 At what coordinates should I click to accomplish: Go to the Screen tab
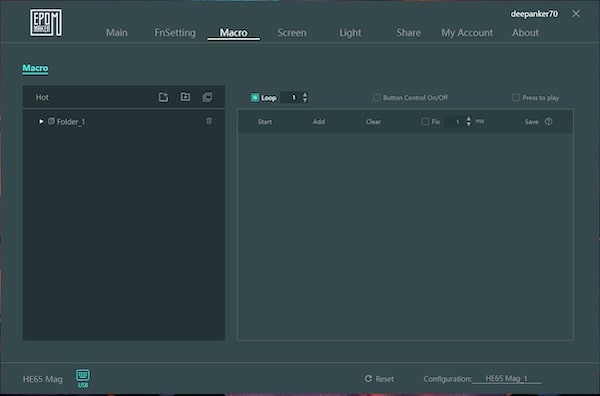(292, 33)
